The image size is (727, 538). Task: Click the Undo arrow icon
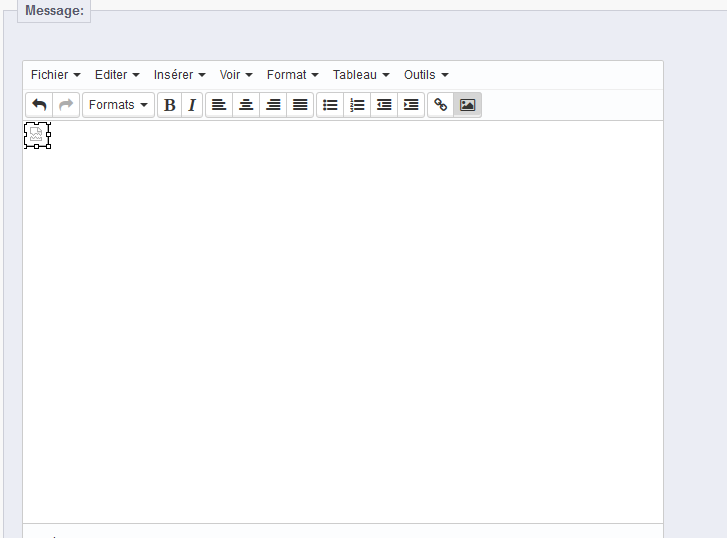click(39, 105)
